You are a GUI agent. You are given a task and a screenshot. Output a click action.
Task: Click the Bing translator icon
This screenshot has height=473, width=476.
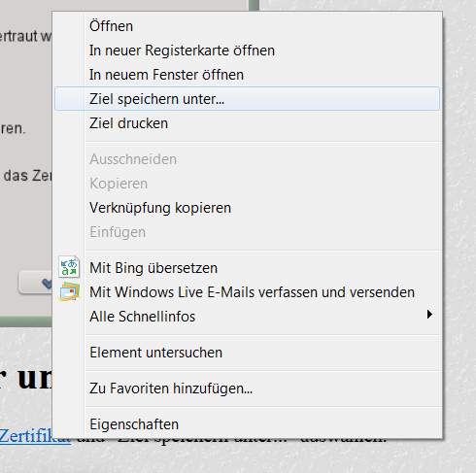point(69,267)
